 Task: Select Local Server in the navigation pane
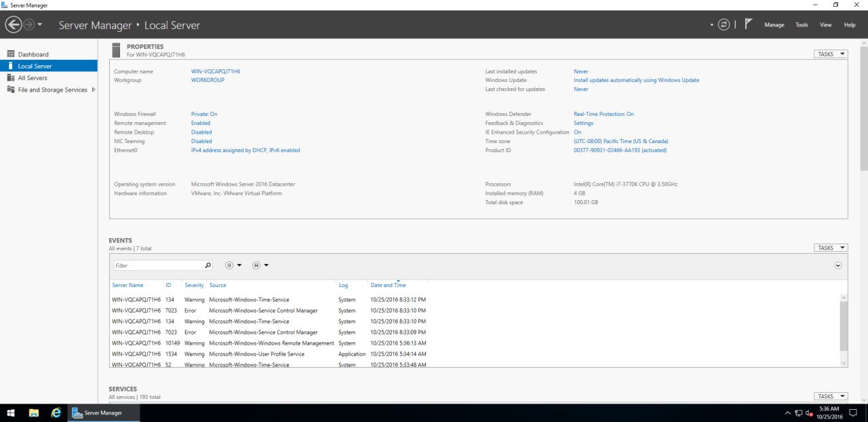click(49, 66)
